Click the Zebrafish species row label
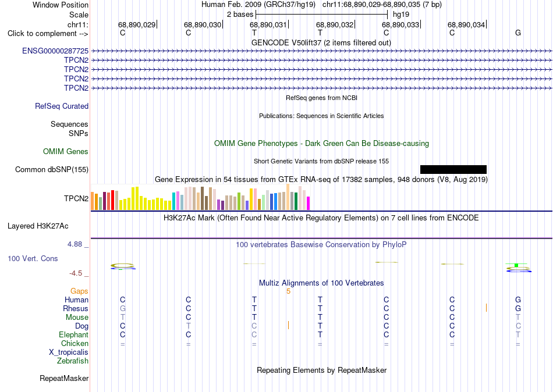The height and width of the screenshot is (392, 553). (73, 361)
